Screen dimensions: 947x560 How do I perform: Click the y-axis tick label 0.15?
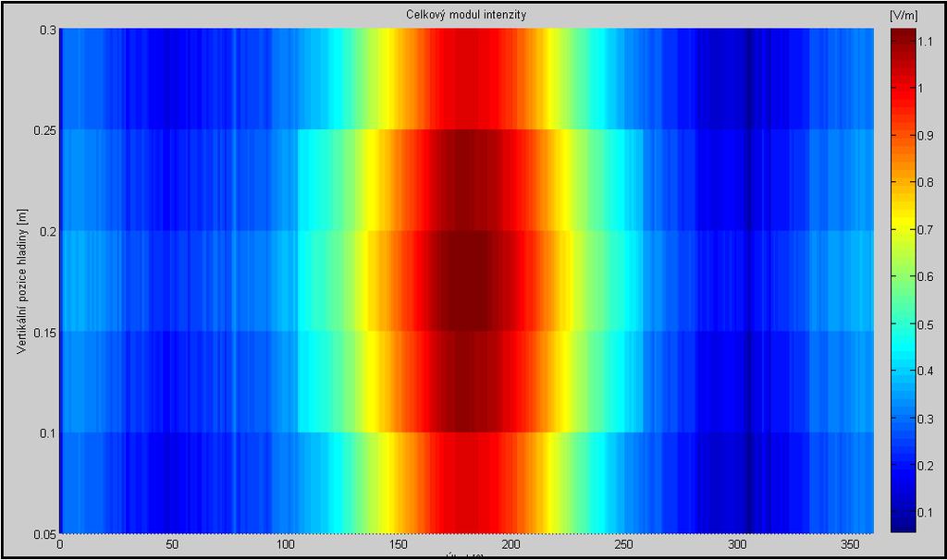click(x=45, y=333)
